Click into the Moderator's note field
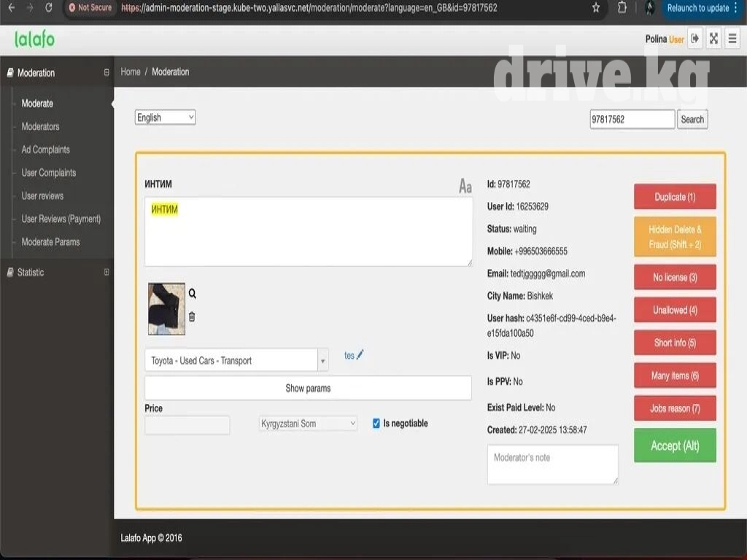Screen dimensions: 747x560 coord(552,464)
